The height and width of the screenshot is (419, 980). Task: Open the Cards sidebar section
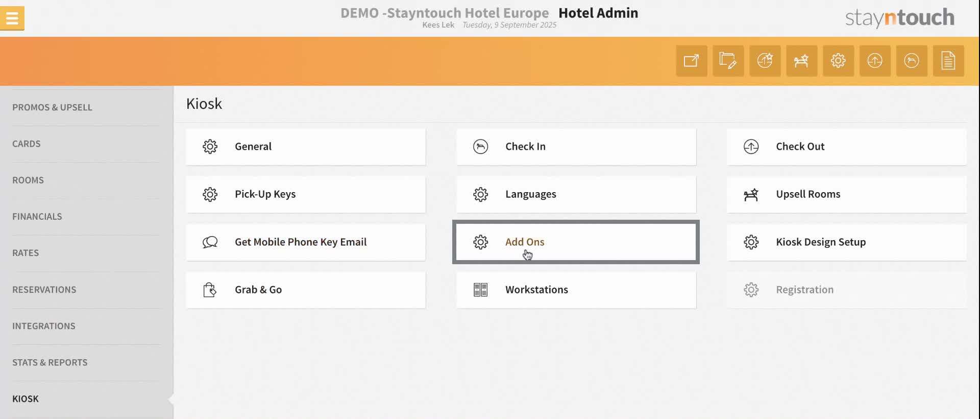[86, 144]
